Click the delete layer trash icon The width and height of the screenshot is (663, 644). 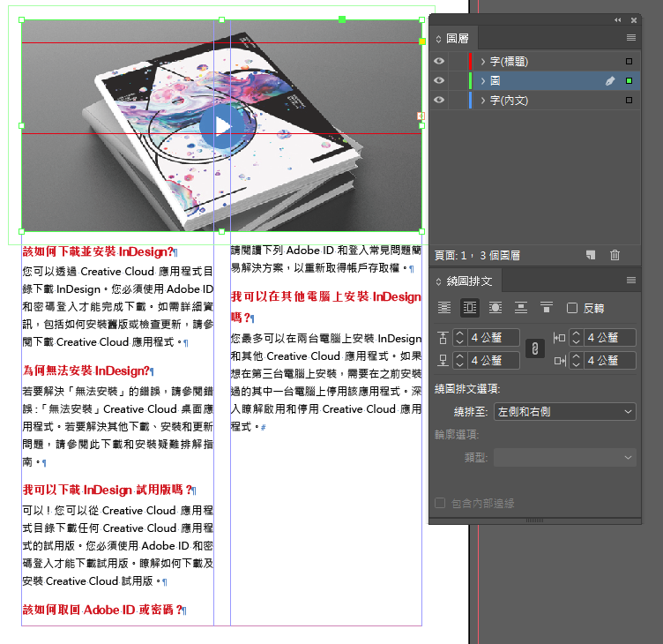click(615, 255)
